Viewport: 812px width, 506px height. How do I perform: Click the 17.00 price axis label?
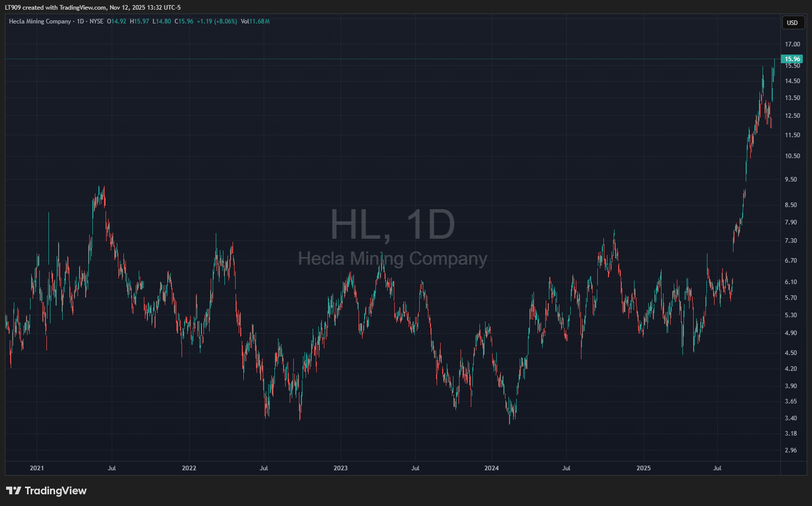click(x=792, y=44)
